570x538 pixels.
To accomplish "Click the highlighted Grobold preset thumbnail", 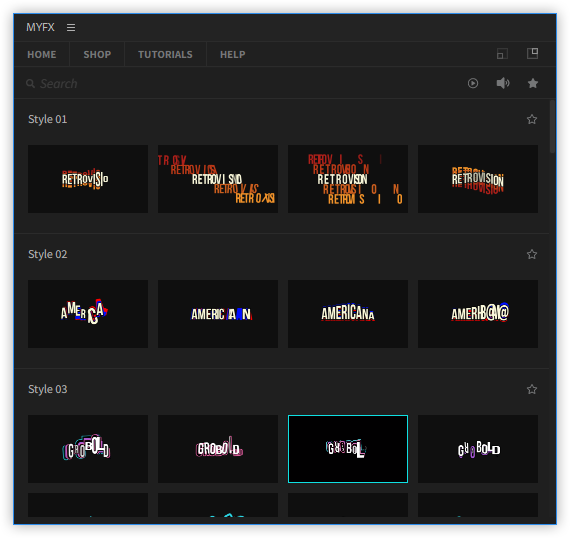I will point(348,449).
